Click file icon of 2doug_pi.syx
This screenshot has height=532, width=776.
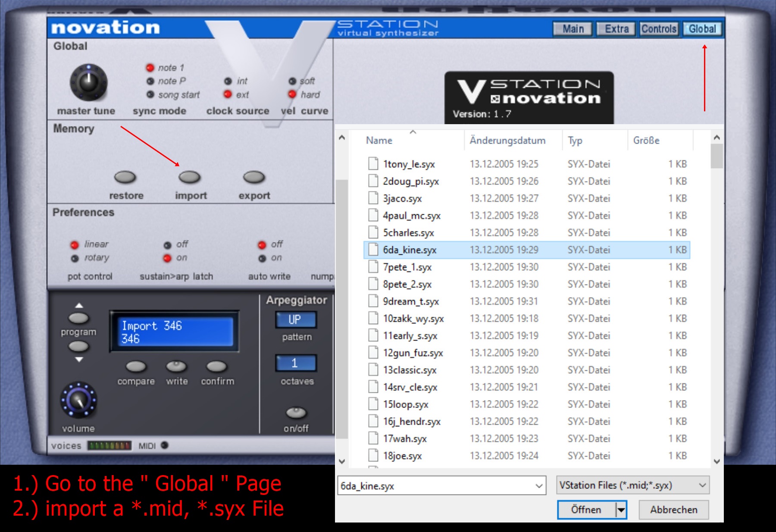coord(373,181)
